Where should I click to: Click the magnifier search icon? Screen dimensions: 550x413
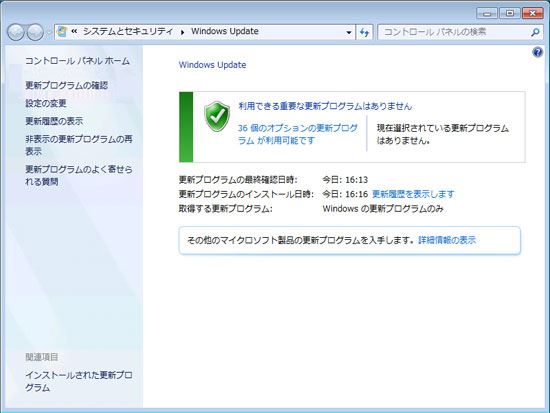pos(535,32)
